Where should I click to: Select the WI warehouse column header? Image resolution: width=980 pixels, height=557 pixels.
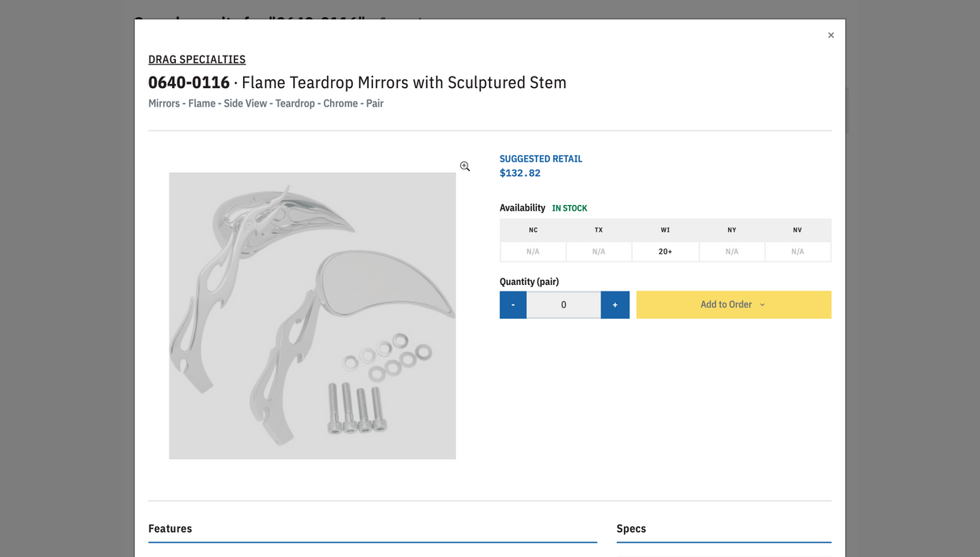pos(665,230)
